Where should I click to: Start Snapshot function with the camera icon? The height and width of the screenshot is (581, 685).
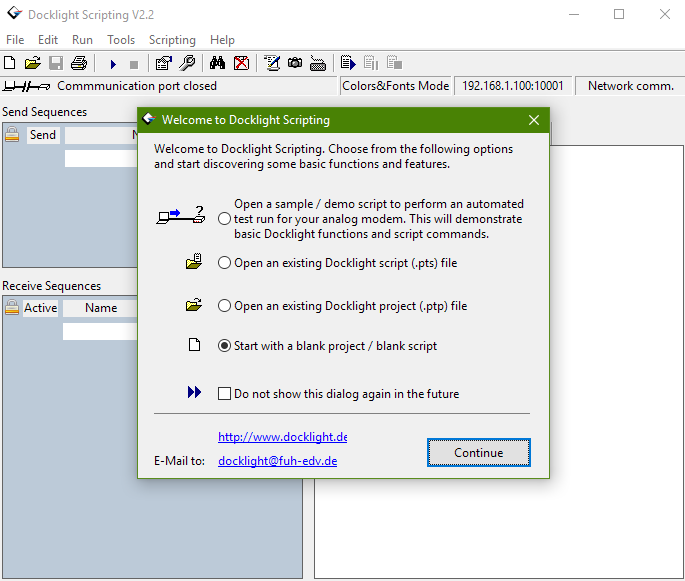click(295, 63)
